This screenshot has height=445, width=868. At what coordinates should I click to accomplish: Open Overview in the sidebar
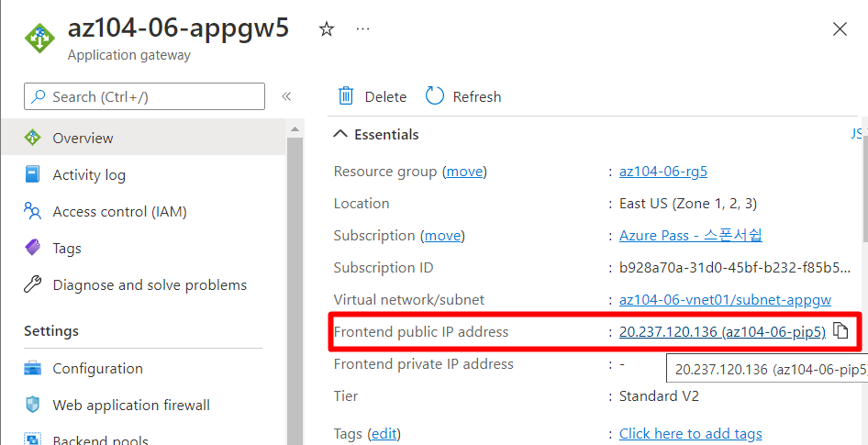coord(143,138)
